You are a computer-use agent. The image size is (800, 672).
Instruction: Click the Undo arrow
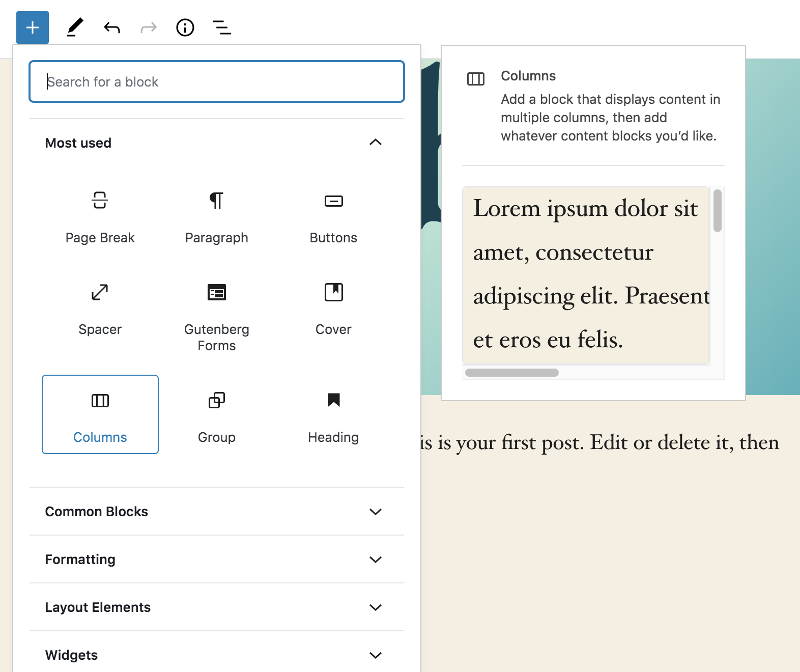point(112,27)
